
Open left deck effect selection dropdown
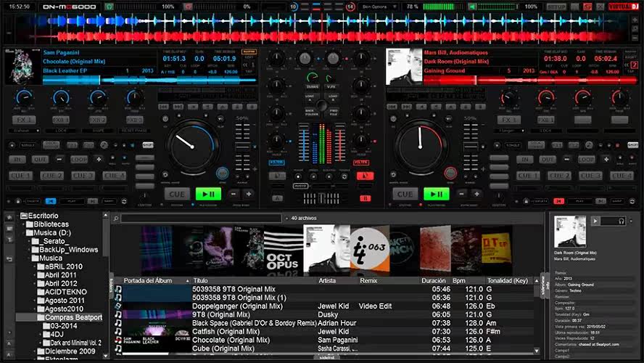[x=24, y=131]
